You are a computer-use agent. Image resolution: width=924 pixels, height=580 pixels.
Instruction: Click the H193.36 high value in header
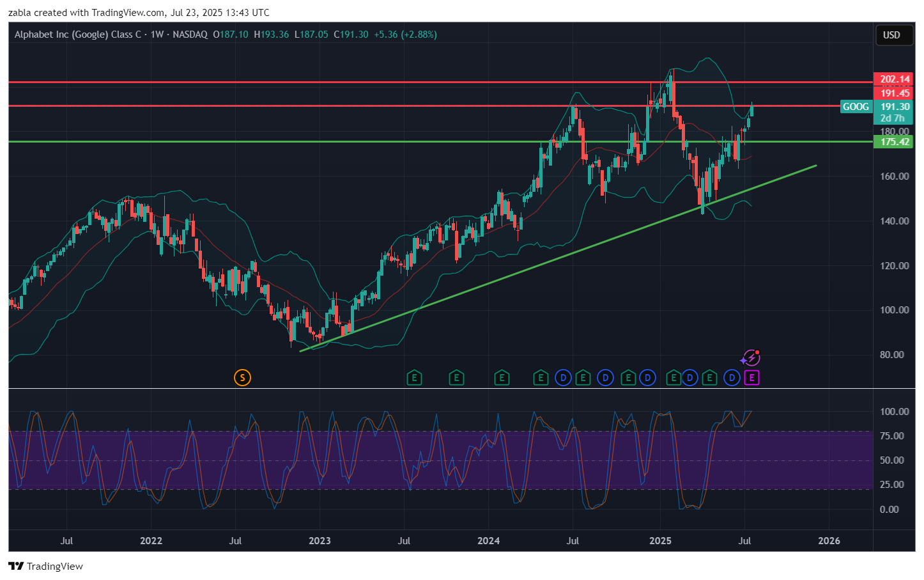(x=272, y=35)
